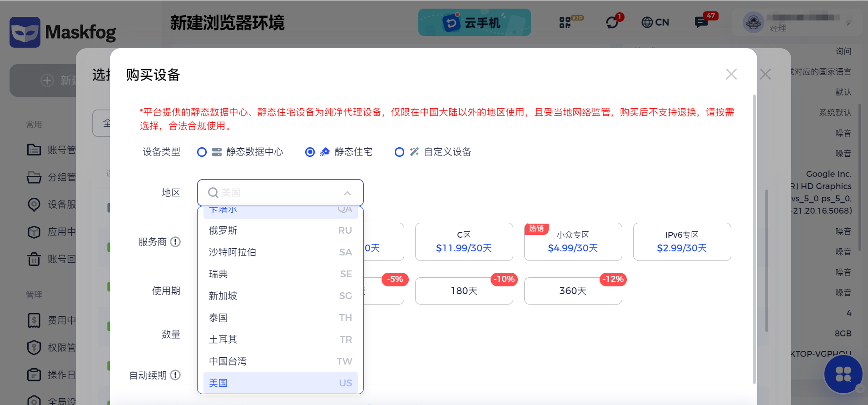This screenshot has width=868, height=405.
Task: Click the dialog's vertical scrollbar
Action: pyautogui.click(x=754, y=240)
